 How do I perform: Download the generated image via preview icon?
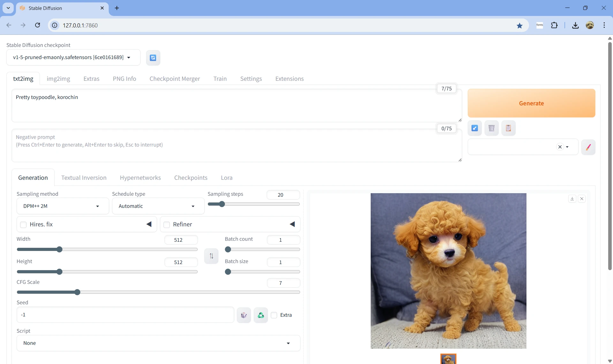[x=572, y=199]
